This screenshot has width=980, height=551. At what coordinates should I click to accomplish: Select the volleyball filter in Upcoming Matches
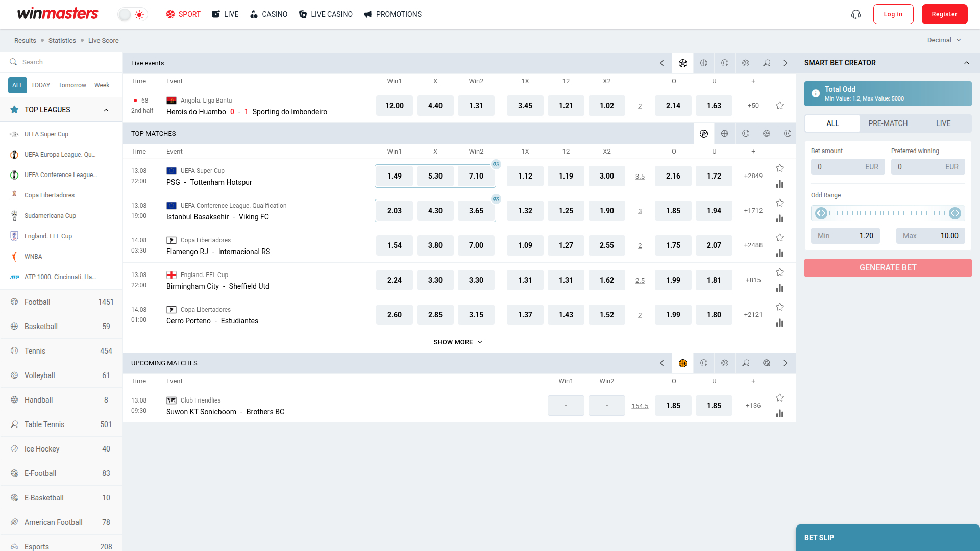coord(725,363)
